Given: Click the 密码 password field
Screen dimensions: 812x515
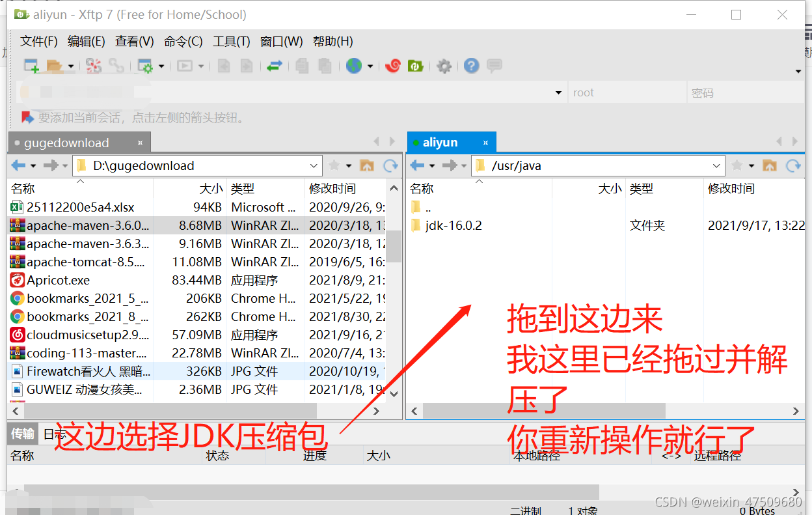Looking at the screenshot, I should click(746, 92).
